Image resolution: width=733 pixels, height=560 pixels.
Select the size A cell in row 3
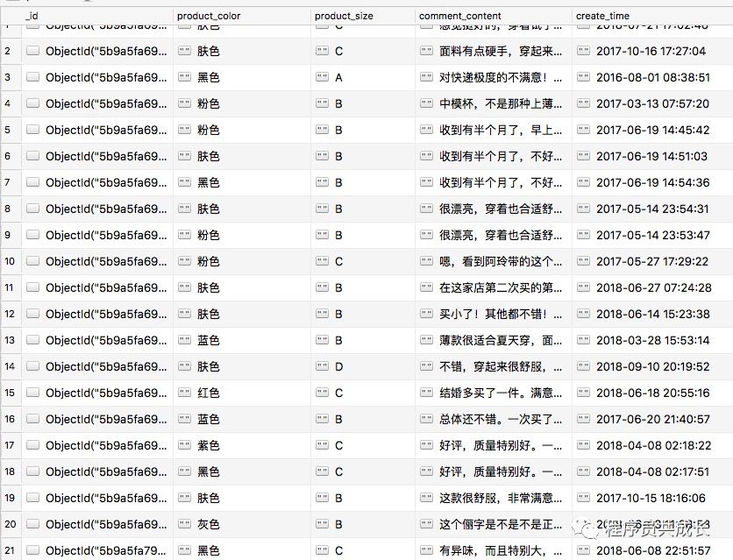pyautogui.click(x=363, y=77)
